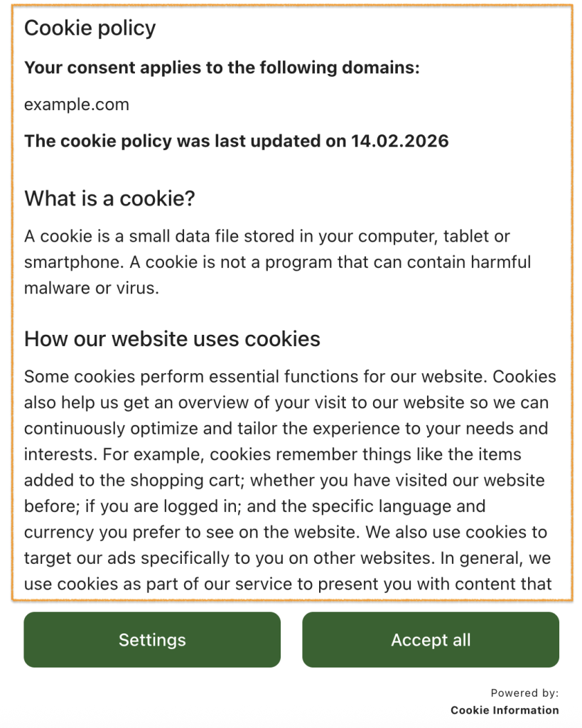Click the "malware or virus" text line

[x=91, y=288]
